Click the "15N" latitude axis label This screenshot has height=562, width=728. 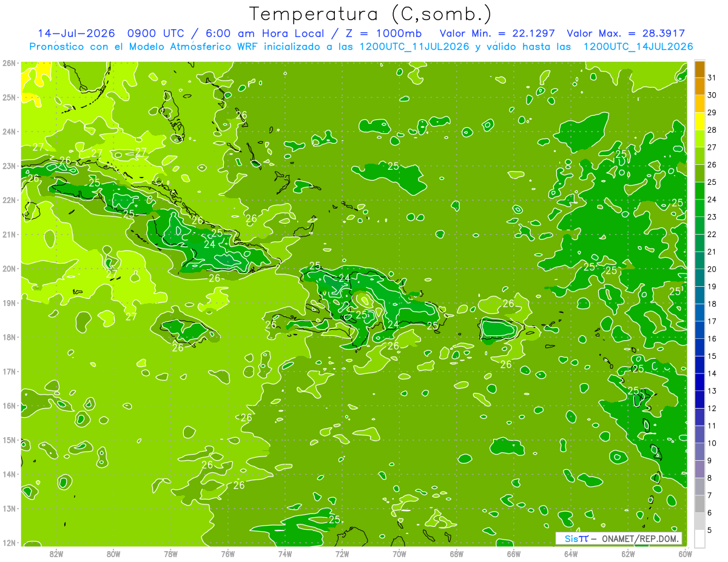8,440
